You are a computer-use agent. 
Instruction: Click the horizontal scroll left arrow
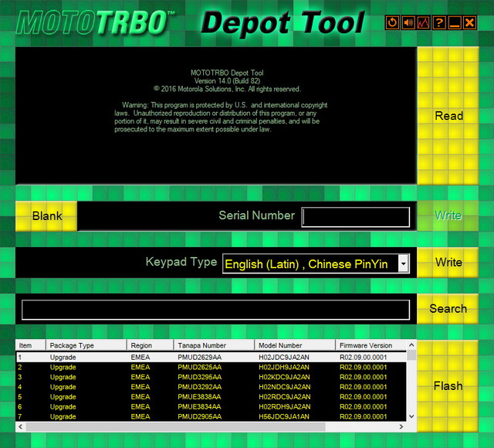click(21, 426)
